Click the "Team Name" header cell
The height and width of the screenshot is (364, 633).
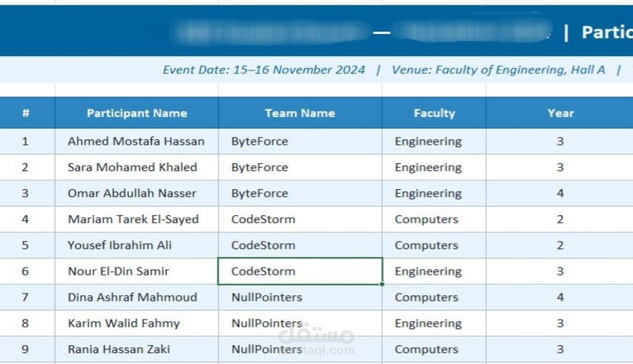pyautogui.click(x=300, y=113)
